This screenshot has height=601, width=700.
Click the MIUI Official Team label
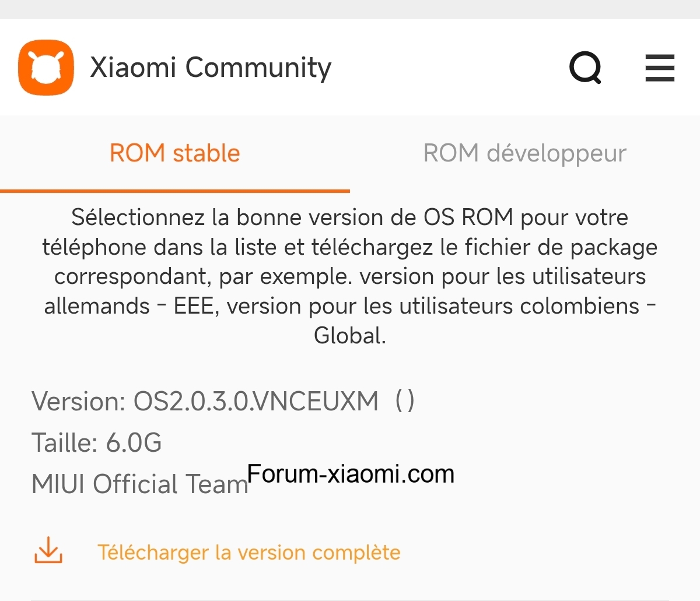coord(139,484)
